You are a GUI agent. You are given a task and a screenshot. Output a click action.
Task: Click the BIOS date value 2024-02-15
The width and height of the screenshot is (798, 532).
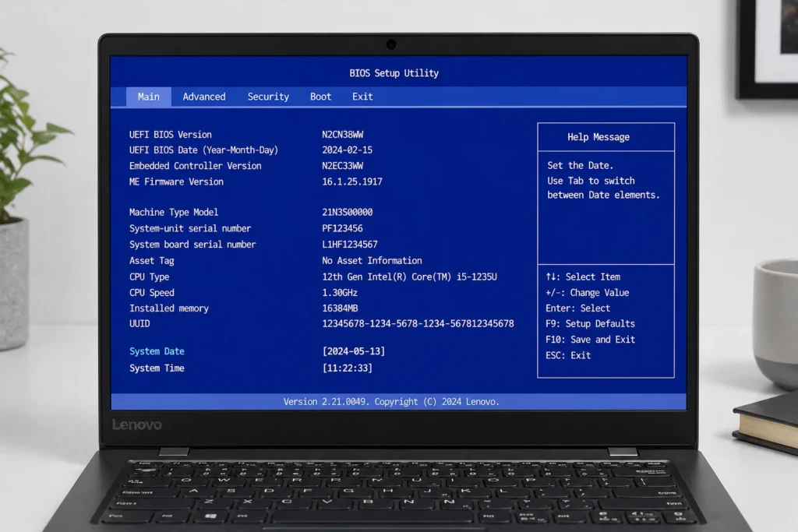[x=347, y=150]
